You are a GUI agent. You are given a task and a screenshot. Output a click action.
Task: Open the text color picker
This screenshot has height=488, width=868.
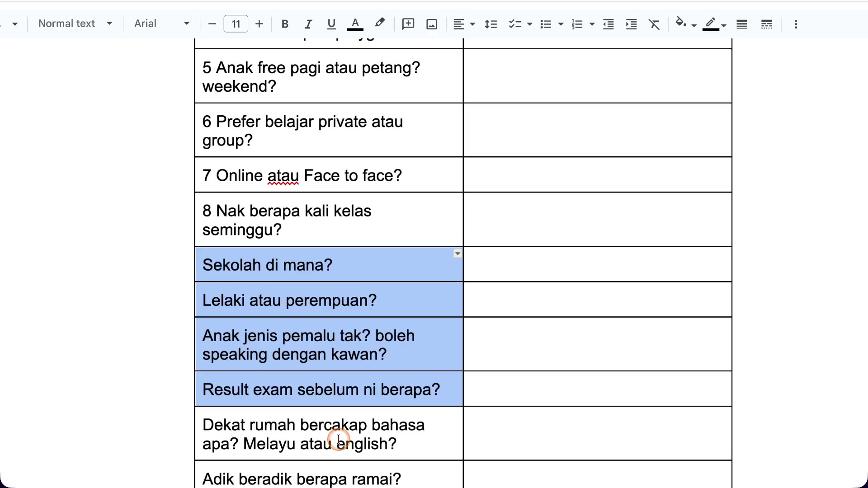355,24
